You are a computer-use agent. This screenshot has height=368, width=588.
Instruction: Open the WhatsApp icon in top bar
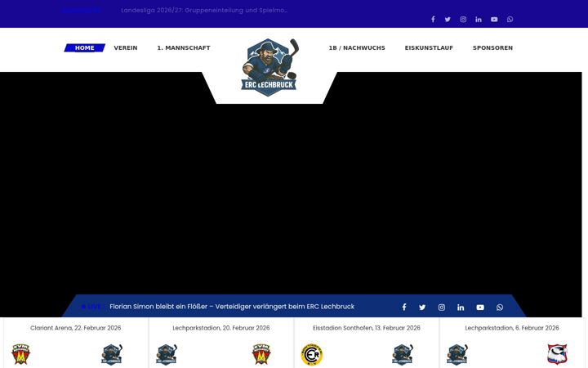[510, 19]
